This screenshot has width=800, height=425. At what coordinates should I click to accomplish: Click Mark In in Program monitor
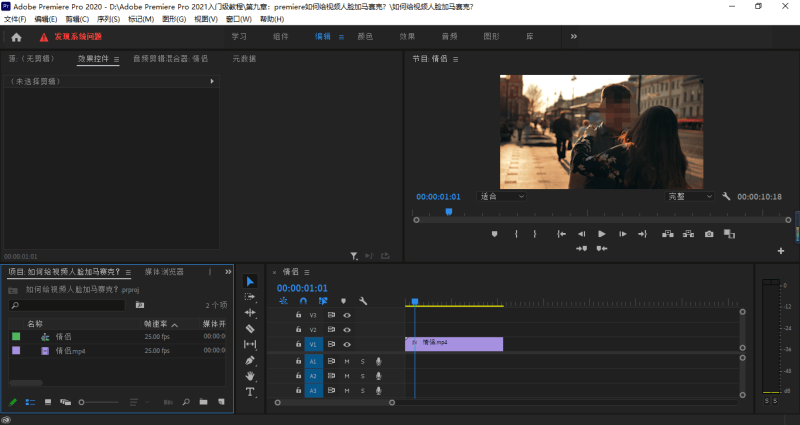[516, 234]
